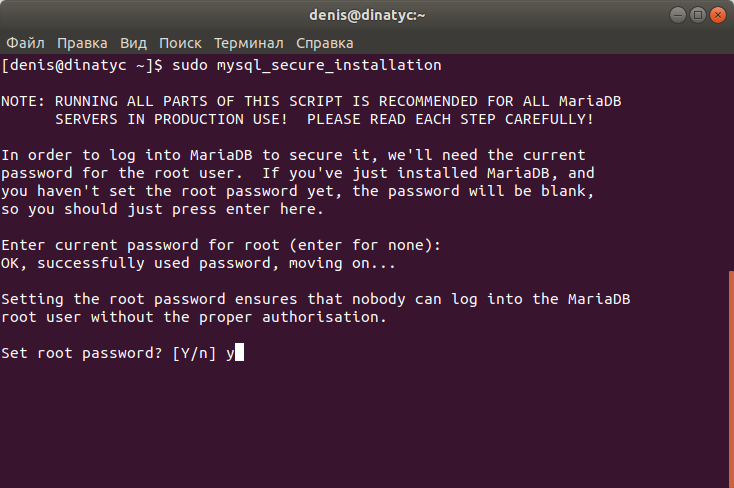Close the terminal window
The height and width of the screenshot is (488, 734).
tap(718, 15)
